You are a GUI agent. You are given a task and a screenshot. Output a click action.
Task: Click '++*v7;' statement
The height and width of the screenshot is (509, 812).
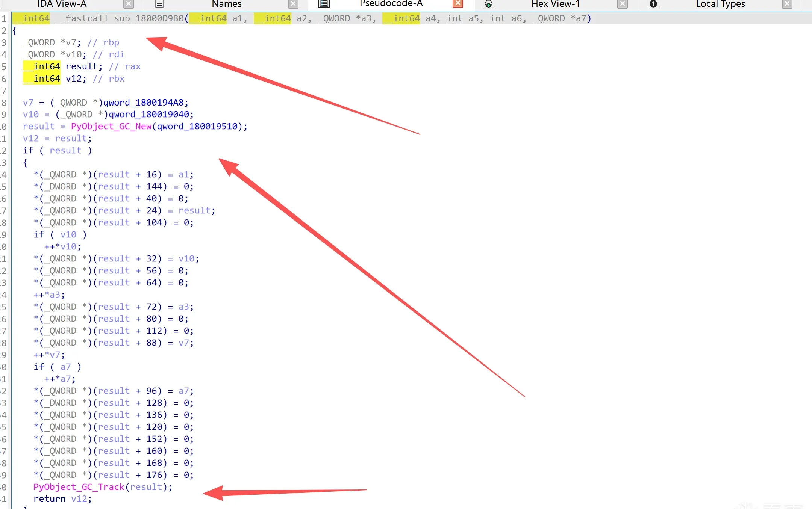49,355
